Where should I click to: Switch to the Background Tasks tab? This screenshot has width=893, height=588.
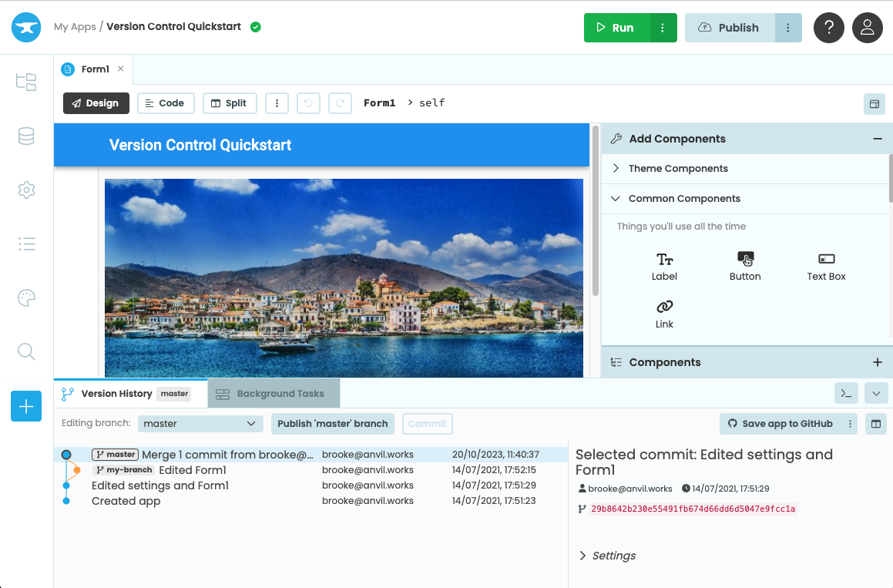point(274,393)
